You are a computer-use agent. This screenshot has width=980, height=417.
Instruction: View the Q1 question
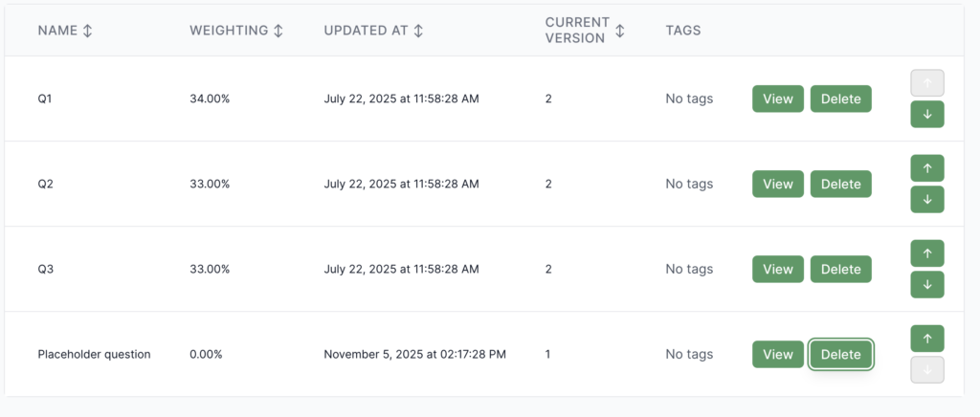pyautogui.click(x=778, y=99)
